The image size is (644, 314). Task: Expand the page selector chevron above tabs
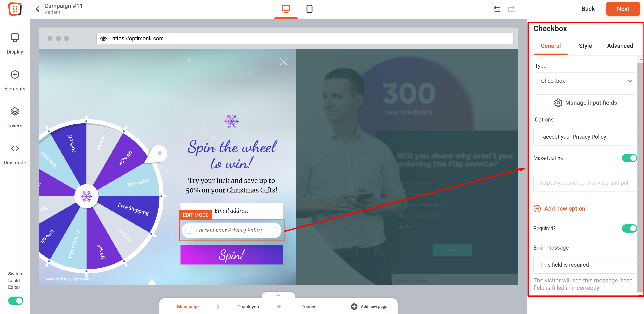point(278,296)
